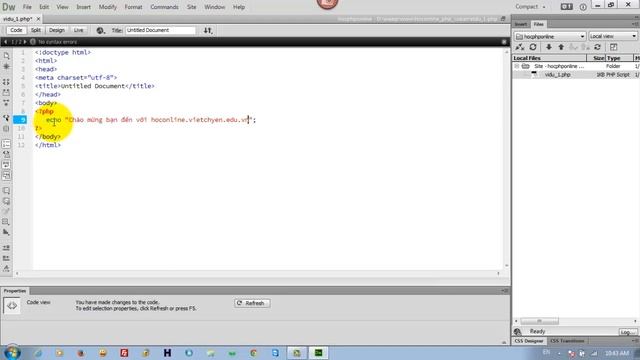Image resolution: width=640 pixels, height=360 pixels.
Task: Open the Edit menu
Action: (x=44, y=7)
